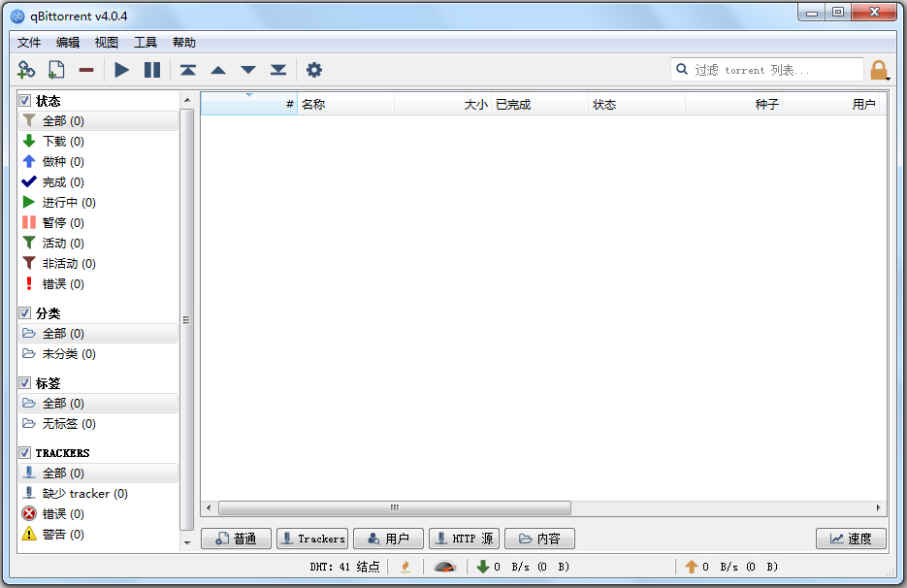Click the horizontal scrollbar thumb in torrent list
The width and height of the screenshot is (907, 588).
(395, 508)
